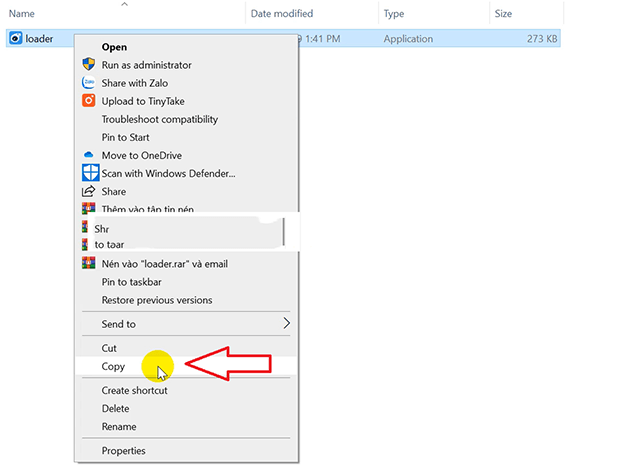Choose Copy from the context menu
640x470 pixels.
pos(114,366)
